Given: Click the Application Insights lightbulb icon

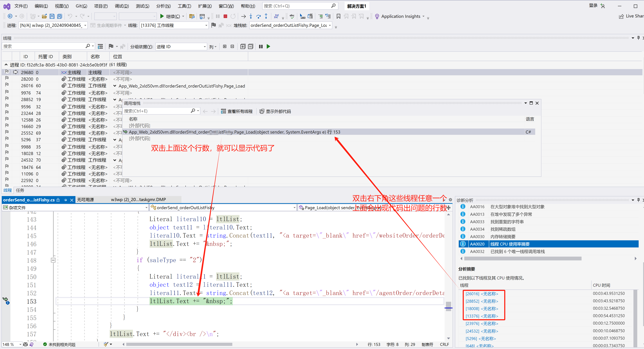Looking at the screenshot, I should pyautogui.click(x=377, y=16).
